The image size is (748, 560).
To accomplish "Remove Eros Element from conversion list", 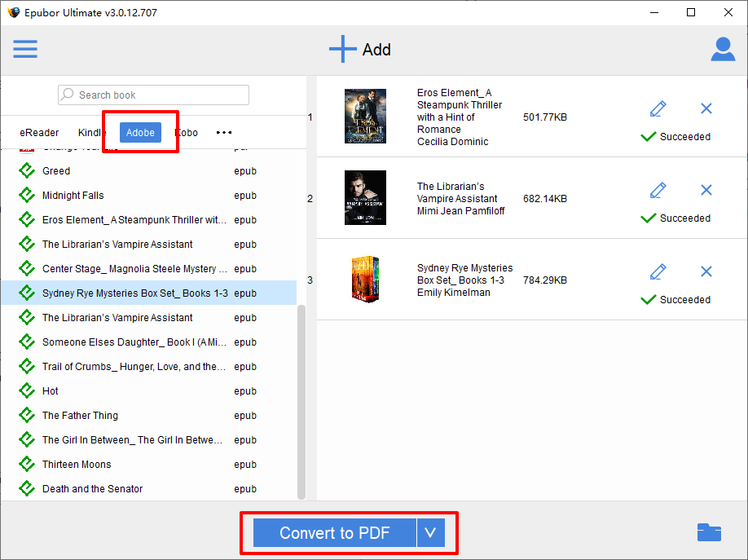I will (706, 108).
